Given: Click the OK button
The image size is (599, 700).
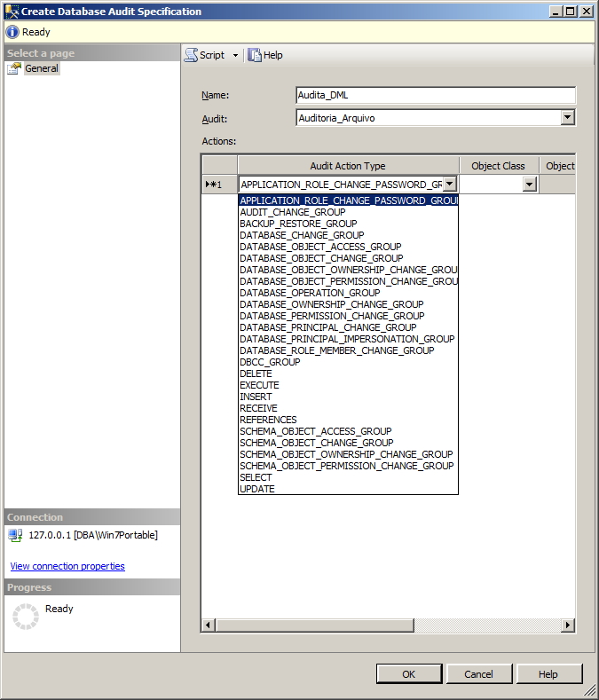Looking at the screenshot, I should tap(409, 674).
